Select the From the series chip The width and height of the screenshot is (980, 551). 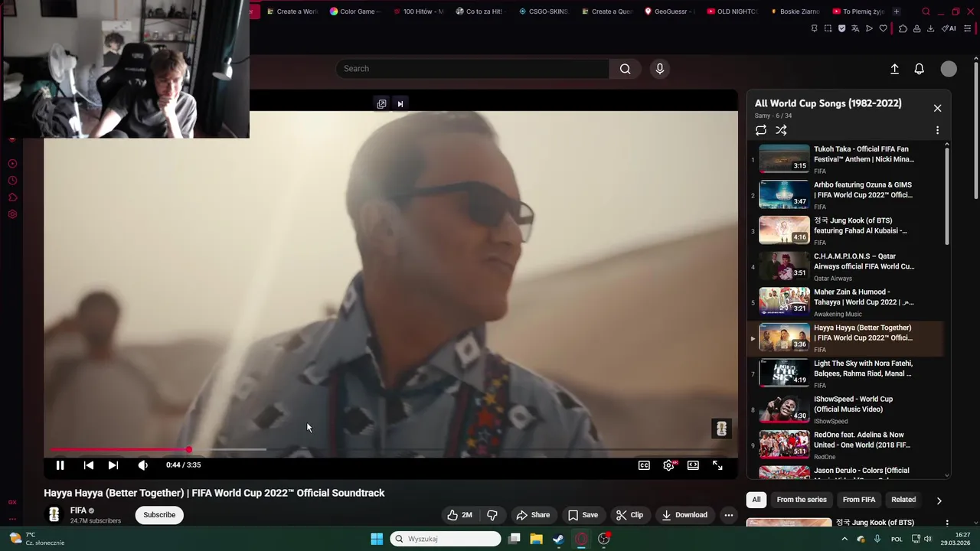click(802, 500)
